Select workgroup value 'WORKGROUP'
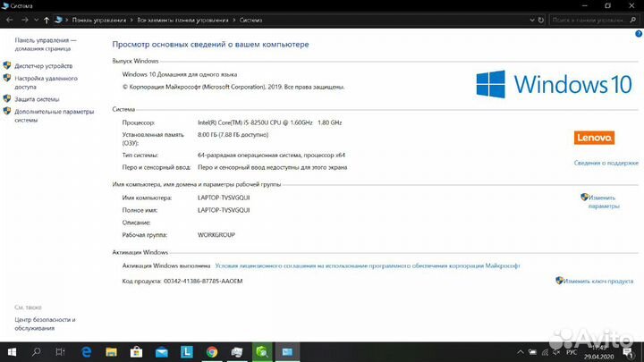 click(x=216, y=235)
